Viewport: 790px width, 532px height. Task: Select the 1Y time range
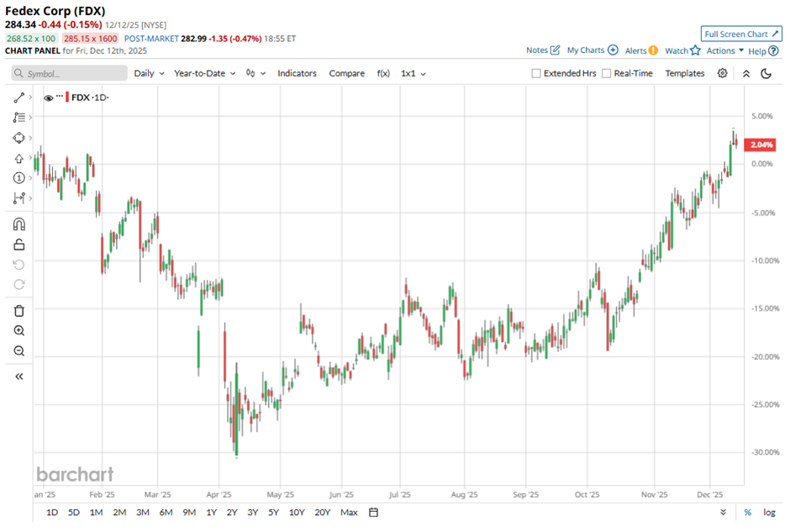click(x=212, y=513)
